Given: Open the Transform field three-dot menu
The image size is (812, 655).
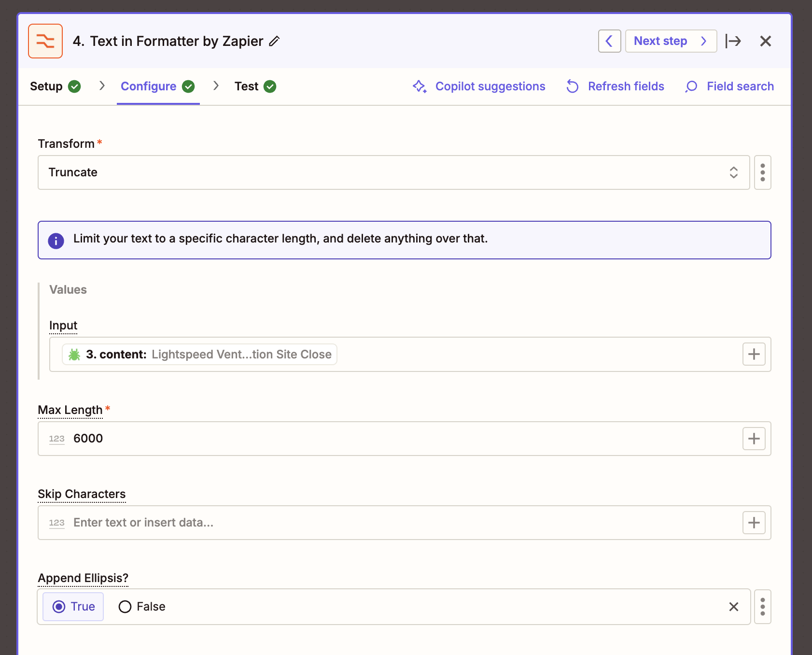Looking at the screenshot, I should coord(762,172).
